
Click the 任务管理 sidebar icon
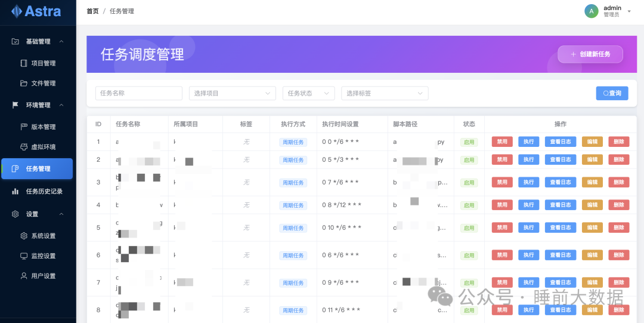[15, 169]
